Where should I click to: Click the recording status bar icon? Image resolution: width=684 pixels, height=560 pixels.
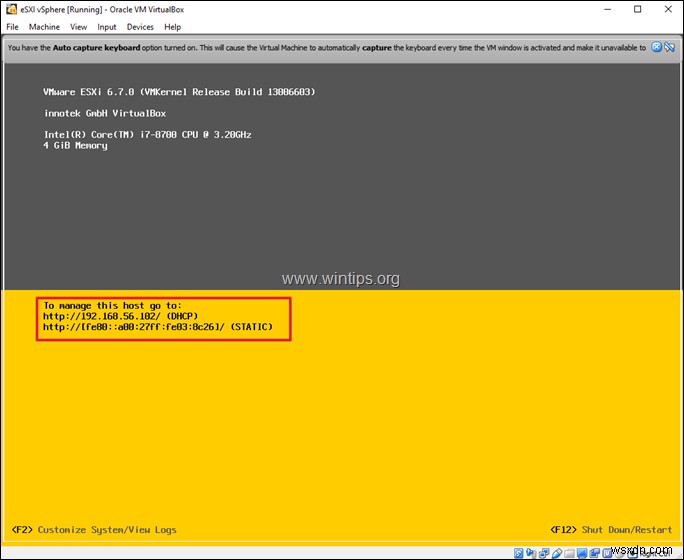[x=594, y=553]
